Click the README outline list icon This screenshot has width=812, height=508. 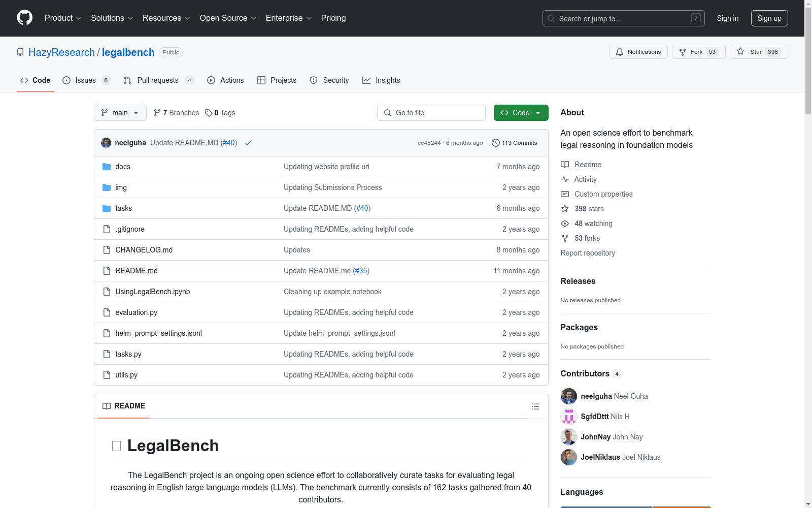point(535,406)
